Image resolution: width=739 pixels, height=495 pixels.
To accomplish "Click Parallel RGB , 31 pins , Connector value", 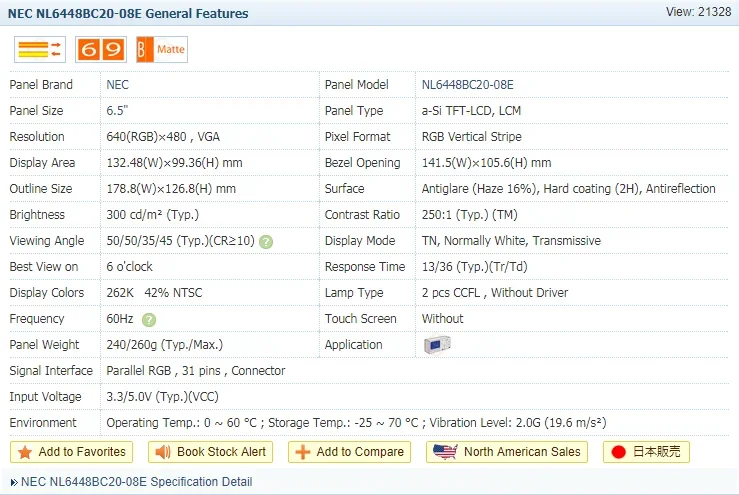I will click(x=196, y=371).
